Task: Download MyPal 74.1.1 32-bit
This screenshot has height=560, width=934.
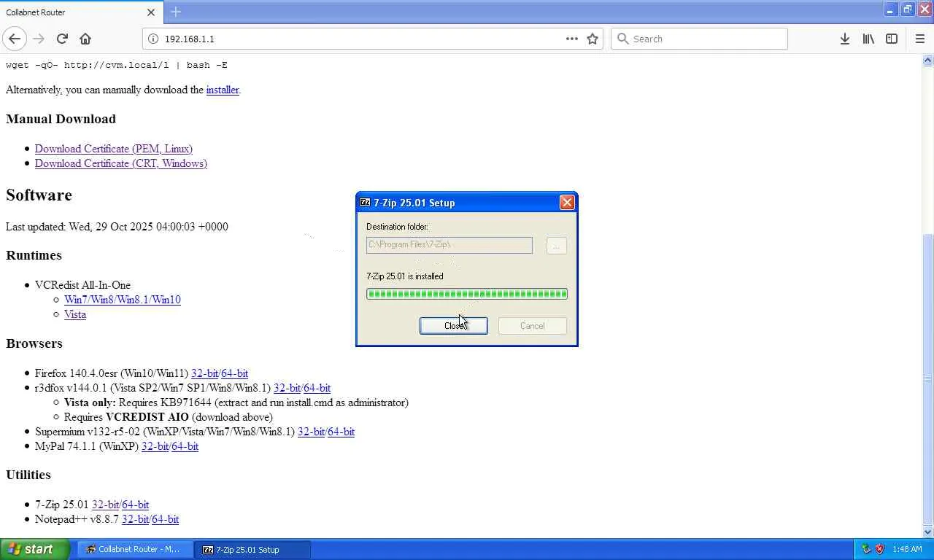Action: pyautogui.click(x=155, y=446)
